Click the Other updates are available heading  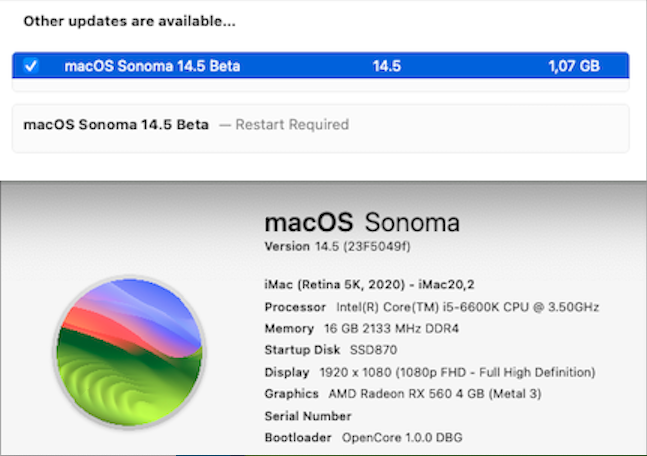[130, 21]
